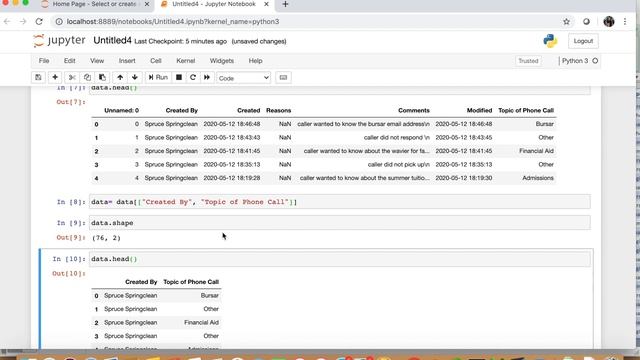Click the Bursar cell in Out[10] table
Screen dimensions: 640x360
point(209,296)
